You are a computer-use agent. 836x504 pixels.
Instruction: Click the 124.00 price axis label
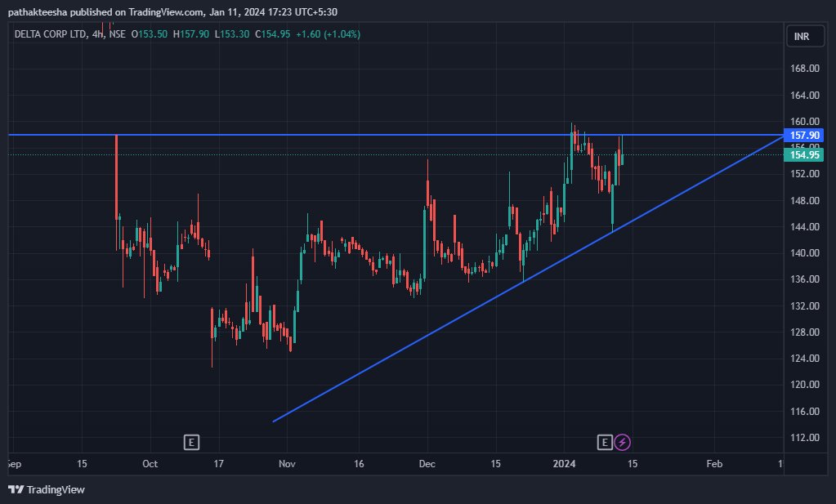(805, 358)
